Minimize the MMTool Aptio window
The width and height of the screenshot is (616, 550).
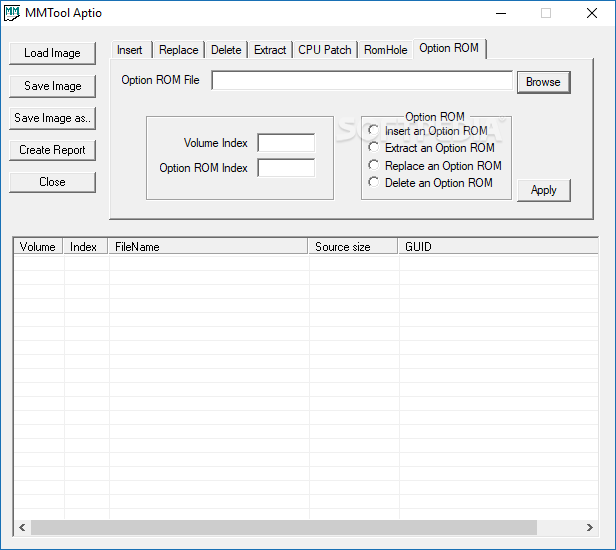click(501, 13)
